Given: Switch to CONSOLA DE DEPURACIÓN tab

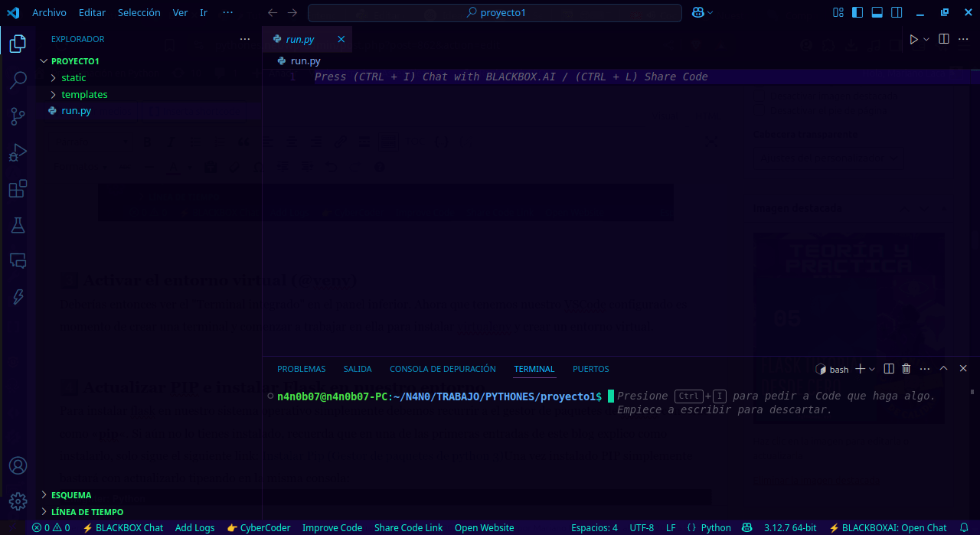Looking at the screenshot, I should coord(443,369).
